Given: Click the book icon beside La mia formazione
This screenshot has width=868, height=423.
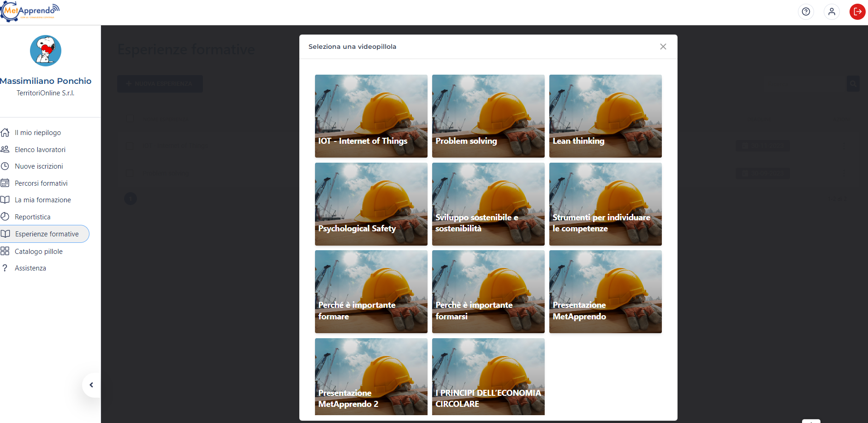Looking at the screenshot, I should 5,200.
